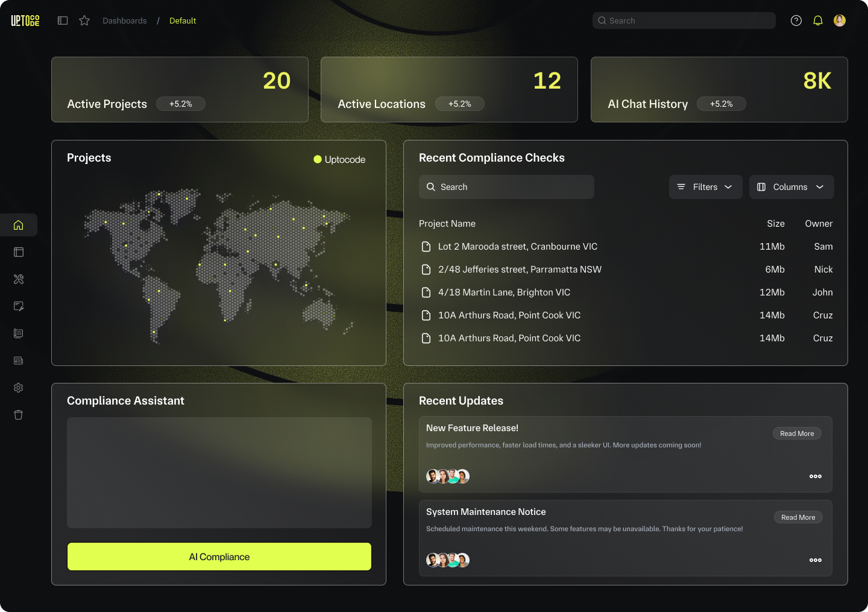Open the edit note sidebar icon
This screenshot has width=868, height=612.
19,306
